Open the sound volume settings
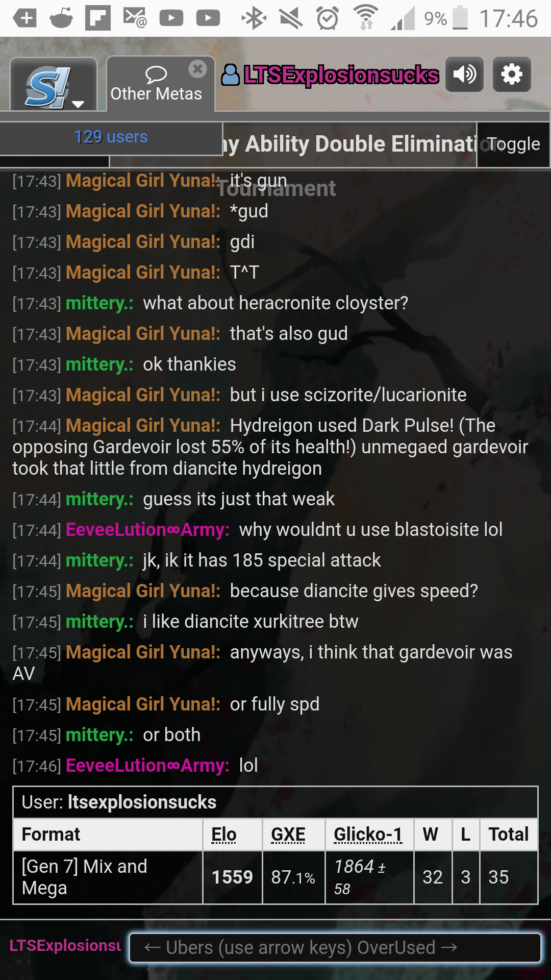The height and width of the screenshot is (980, 551). [464, 75]
